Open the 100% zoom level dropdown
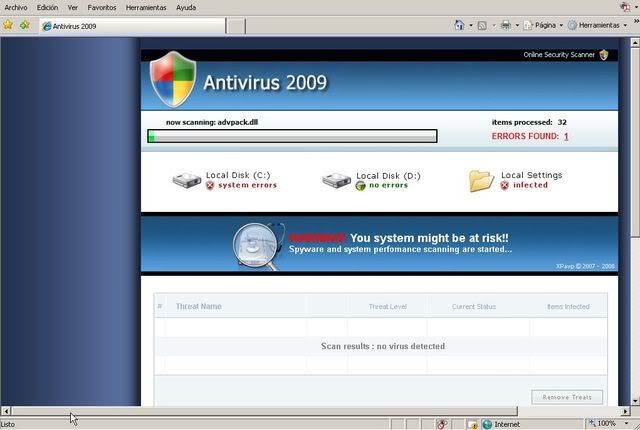 (626, 423)
